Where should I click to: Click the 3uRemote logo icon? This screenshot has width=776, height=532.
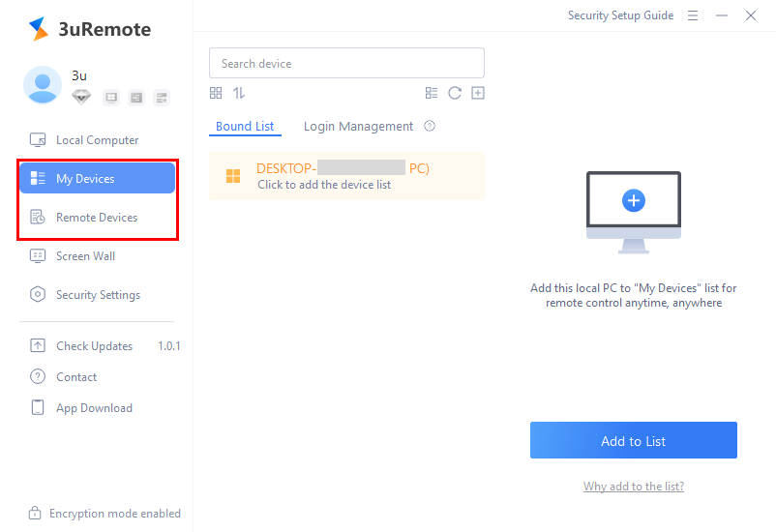coord(39,29)
